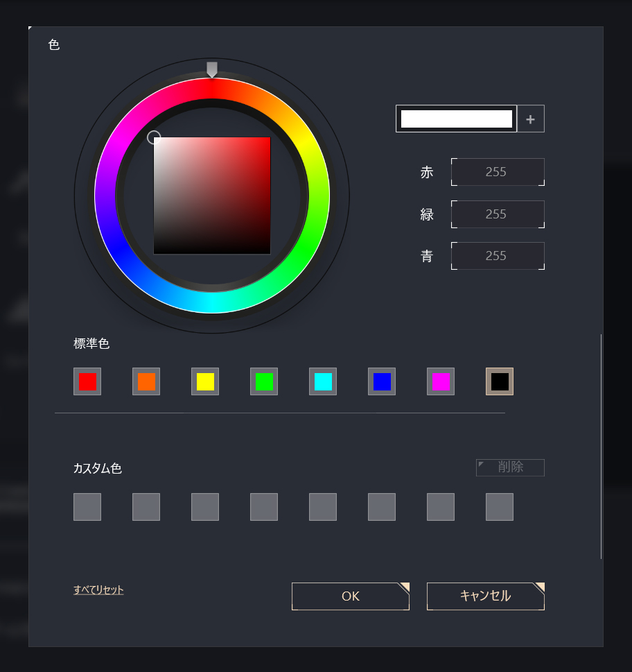
Task: Click the 色 dialog title
Action: click(x=54, y=44)
